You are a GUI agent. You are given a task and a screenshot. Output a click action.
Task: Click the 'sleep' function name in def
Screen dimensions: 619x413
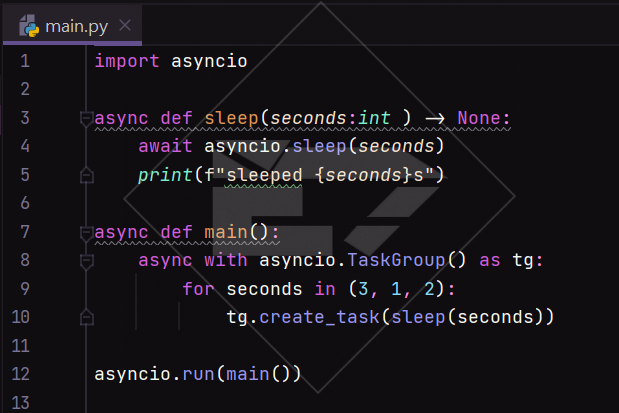coord(231,118)
